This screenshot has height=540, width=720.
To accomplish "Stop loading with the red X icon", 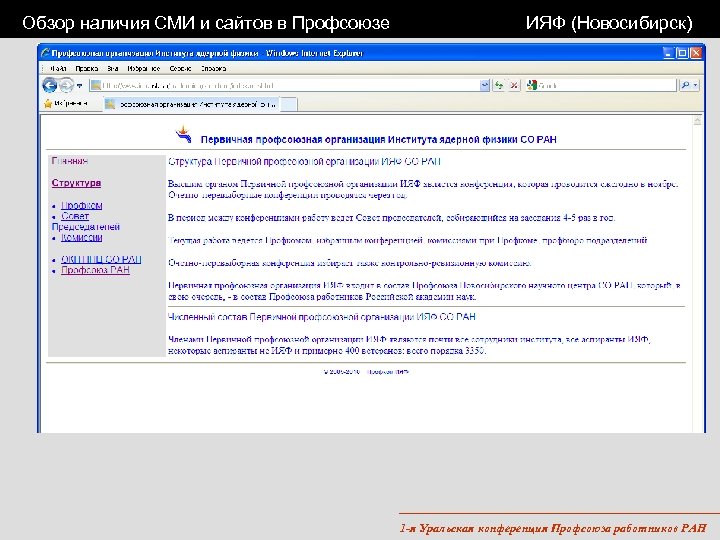I will (x=514, y=85).
